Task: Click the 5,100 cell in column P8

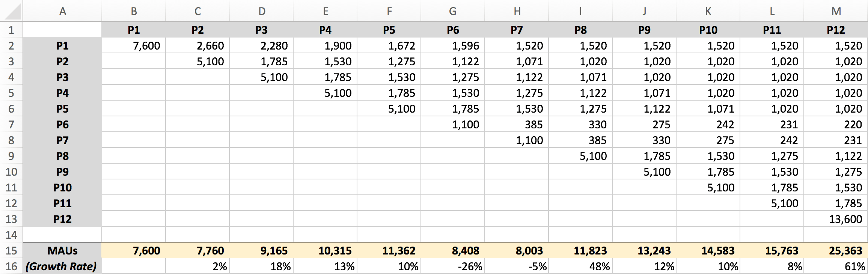Action: click(x=580, y=156)
